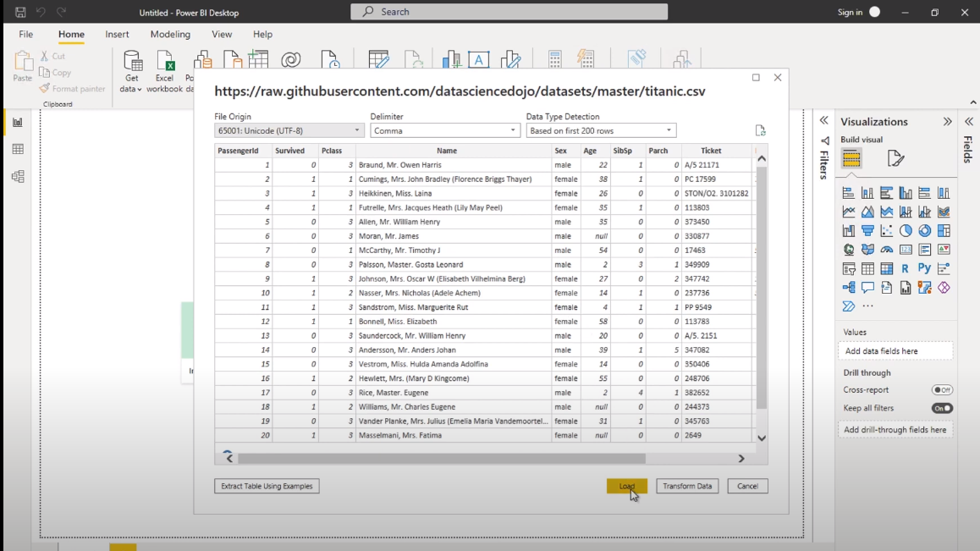Click the Add drill-through fields here well

click(x=895, y=430)
